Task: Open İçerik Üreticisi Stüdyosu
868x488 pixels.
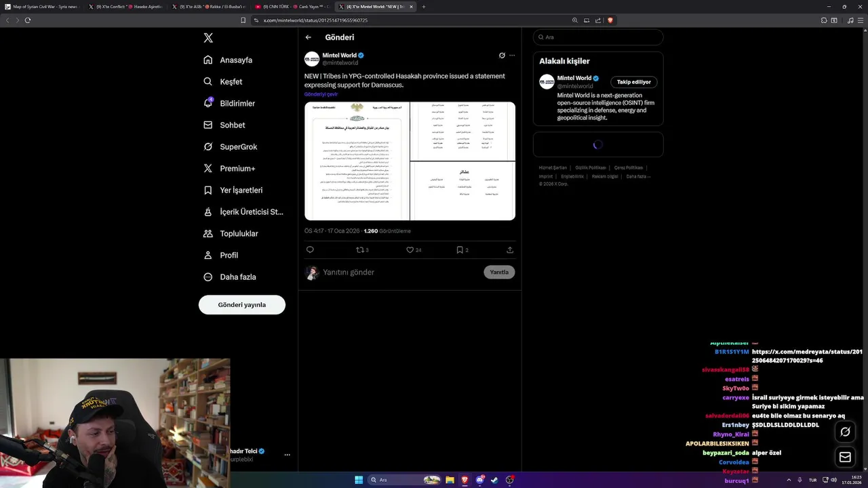Action: (x=243, y=211)
